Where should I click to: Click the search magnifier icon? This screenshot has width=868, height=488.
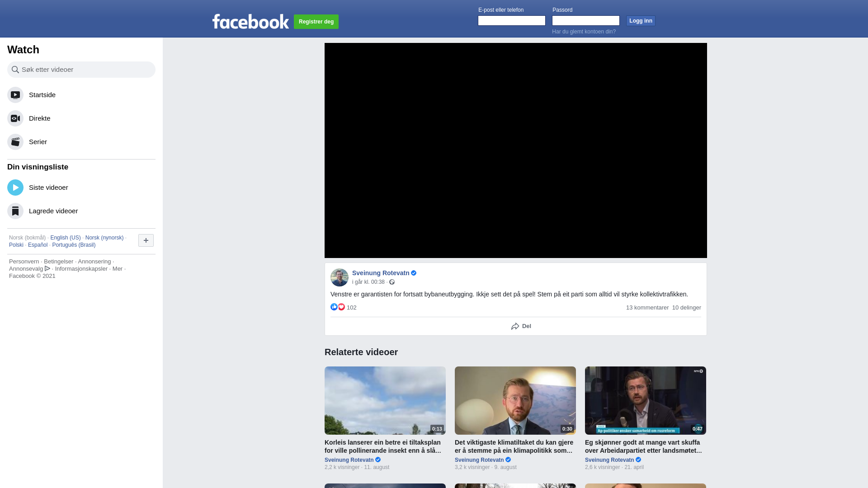(15, 70)
